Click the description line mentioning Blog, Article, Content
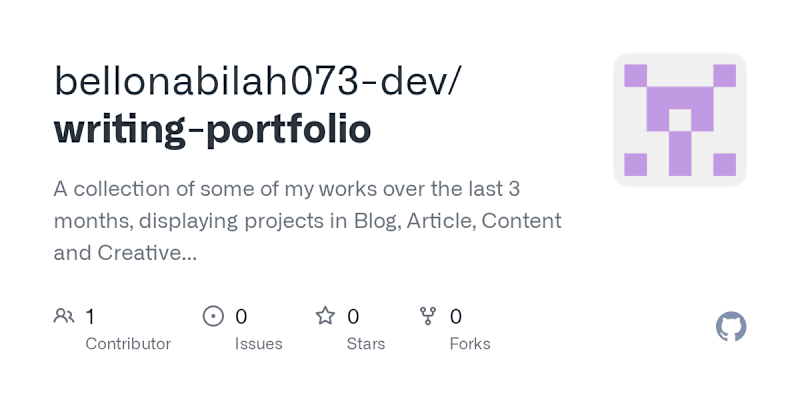 click(x=308, y=221)
